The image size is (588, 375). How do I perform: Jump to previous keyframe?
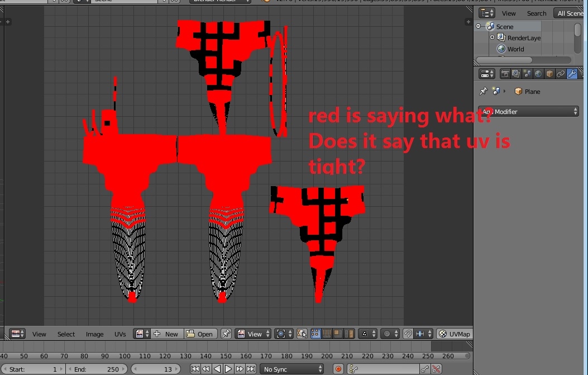pyautogui.click(x=206, y=369)
